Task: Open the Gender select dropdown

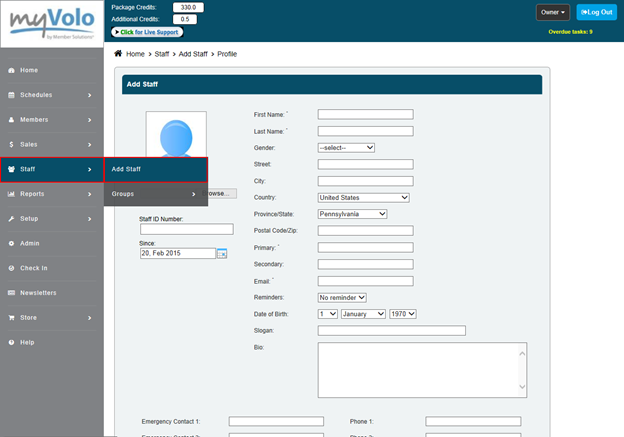Action: pyautogui.click(x=346, y=147)
